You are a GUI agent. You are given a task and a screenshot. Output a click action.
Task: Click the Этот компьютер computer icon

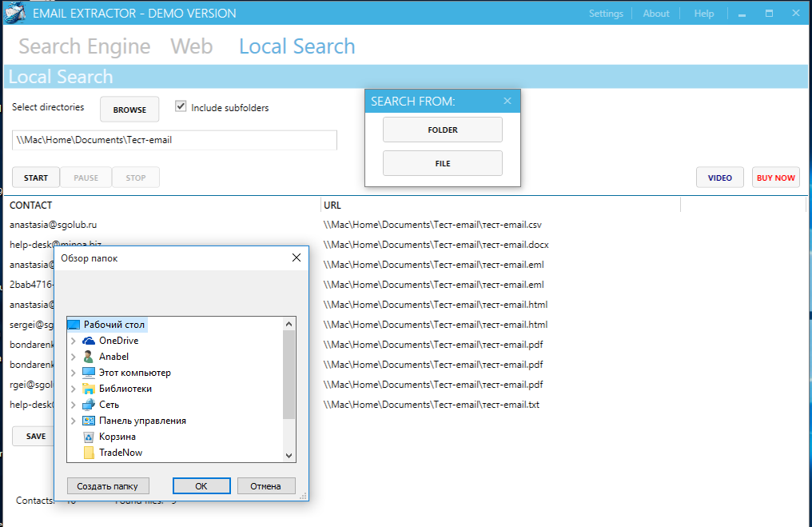pos(89,373)
